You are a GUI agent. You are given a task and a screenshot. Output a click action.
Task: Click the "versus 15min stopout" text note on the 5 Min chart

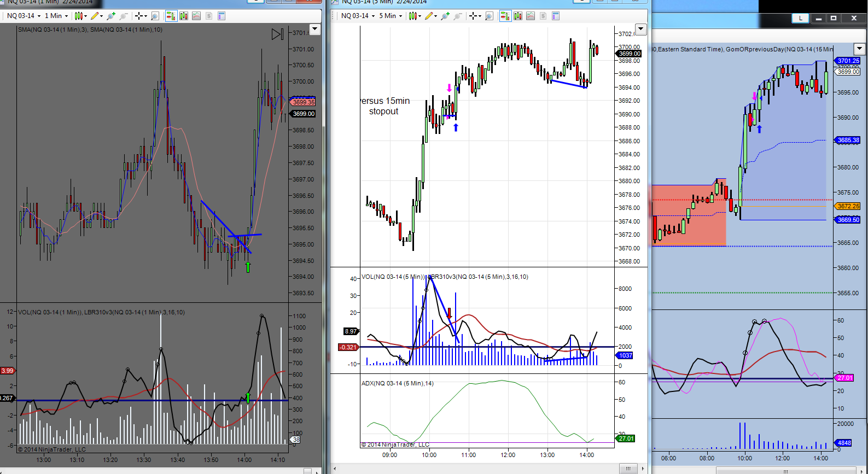385,106
